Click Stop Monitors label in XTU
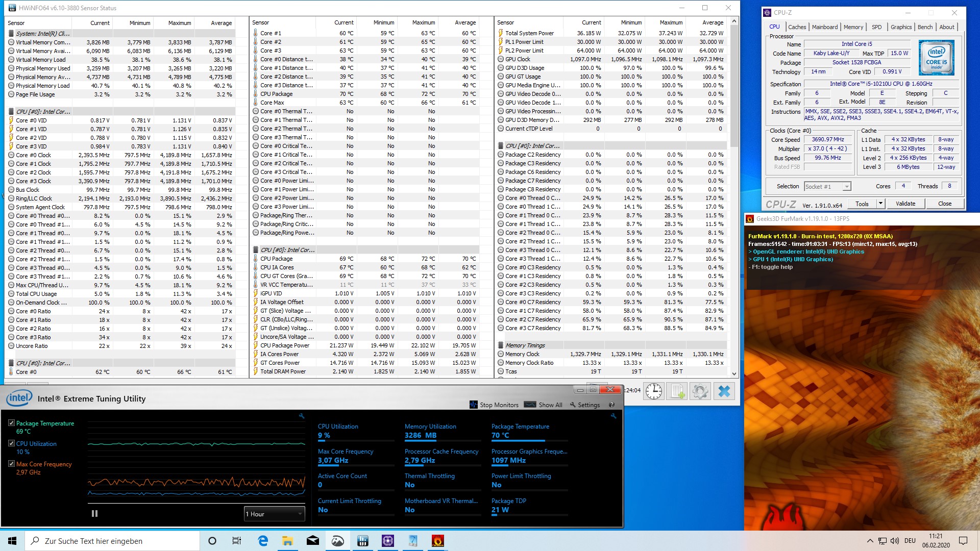 click(499, 405)
